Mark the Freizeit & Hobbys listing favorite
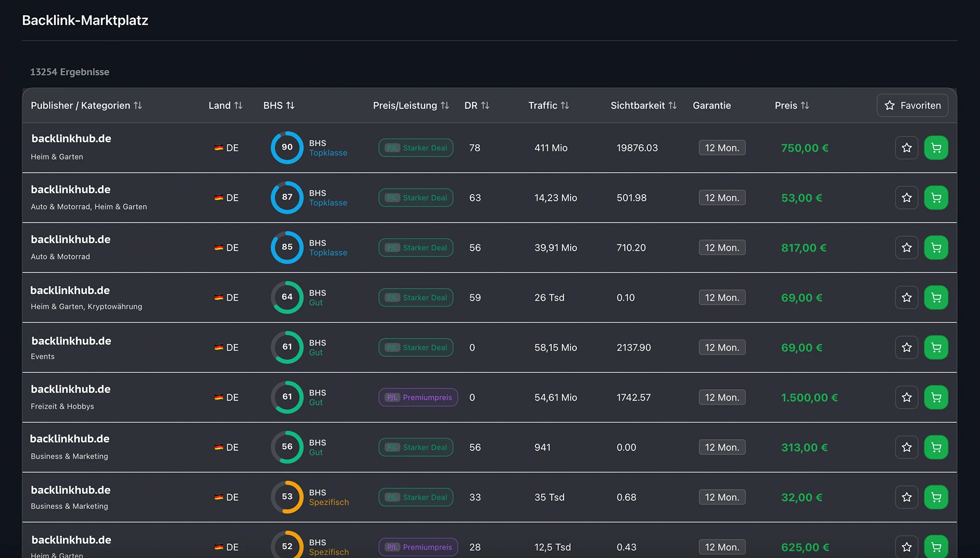The image size is (980, 558). pos(906,398)
